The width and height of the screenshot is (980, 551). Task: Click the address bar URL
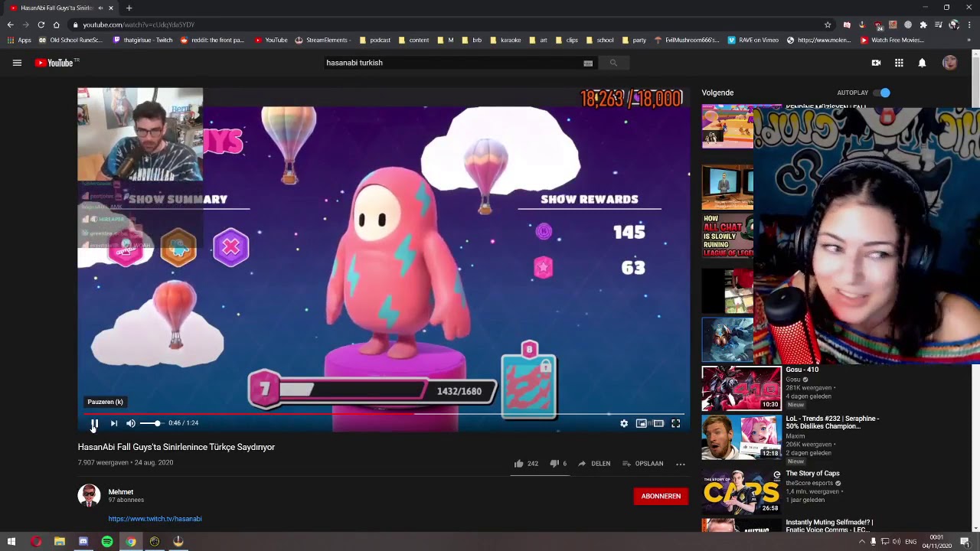(139, 24)
